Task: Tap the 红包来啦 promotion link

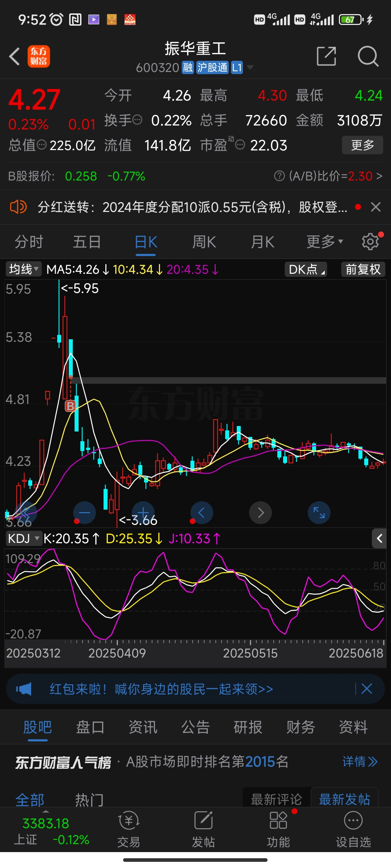Action: pos(161,689)
